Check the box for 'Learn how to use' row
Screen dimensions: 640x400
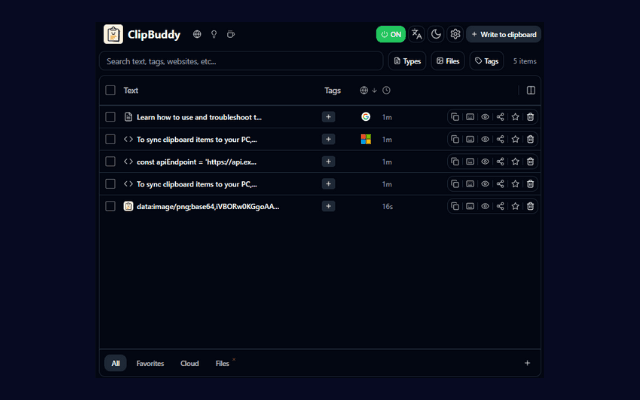coord(110,117)
